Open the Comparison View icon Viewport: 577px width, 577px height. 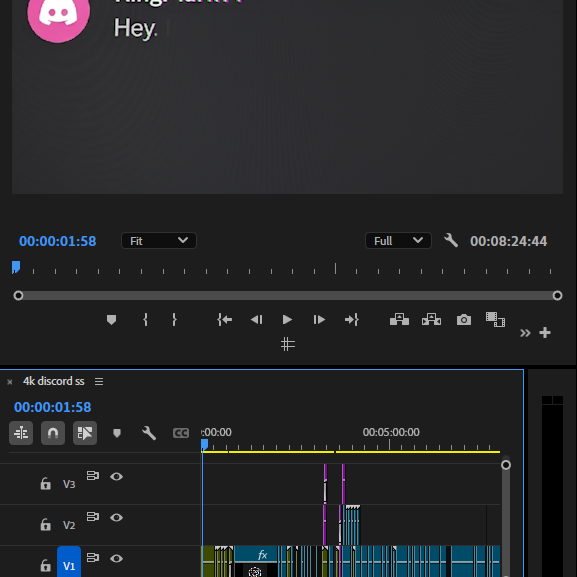[x=495, y=319]
